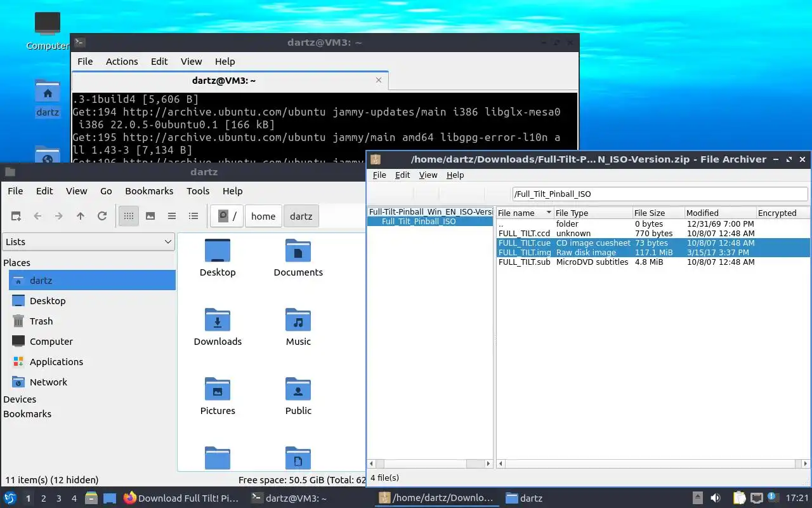Sort archive by File name column

(525, 213)
